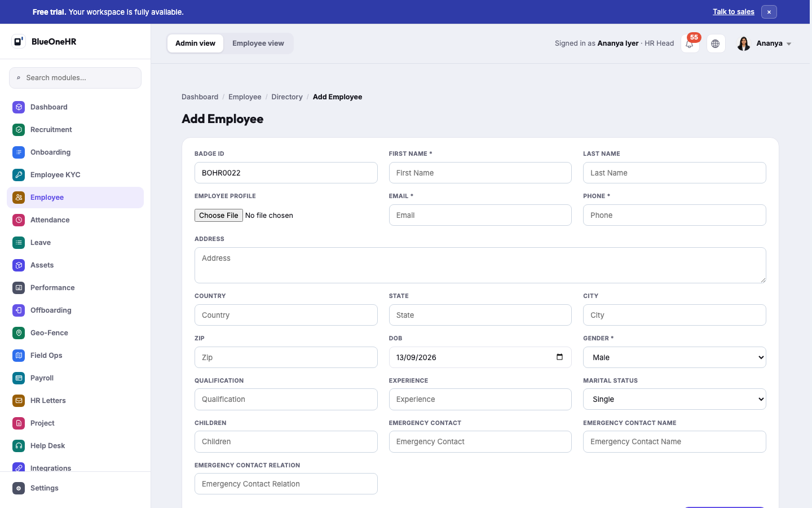Click the globe language icon
Viewport: 812px width, 508px height.
[716, 43]
